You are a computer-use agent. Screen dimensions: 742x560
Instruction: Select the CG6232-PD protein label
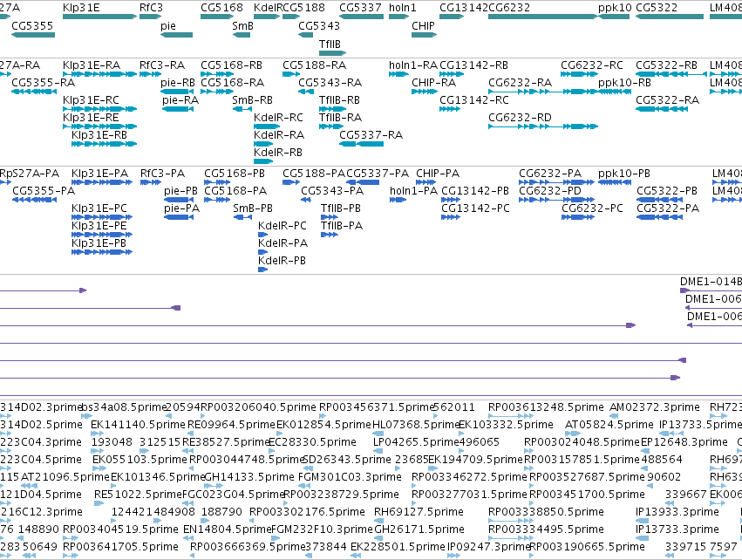[550, 191]
